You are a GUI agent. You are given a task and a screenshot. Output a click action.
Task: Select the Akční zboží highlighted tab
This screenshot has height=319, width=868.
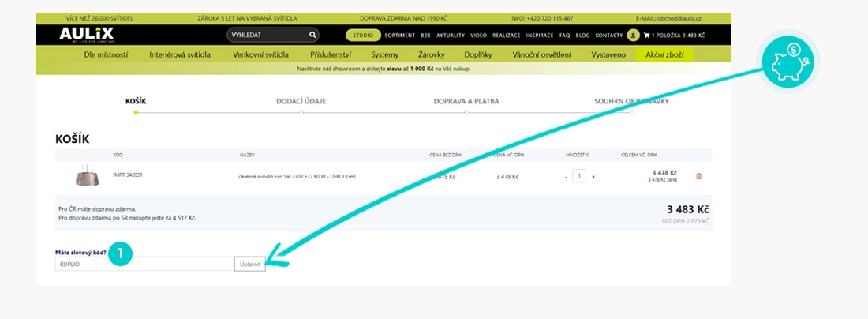point(664,54)
